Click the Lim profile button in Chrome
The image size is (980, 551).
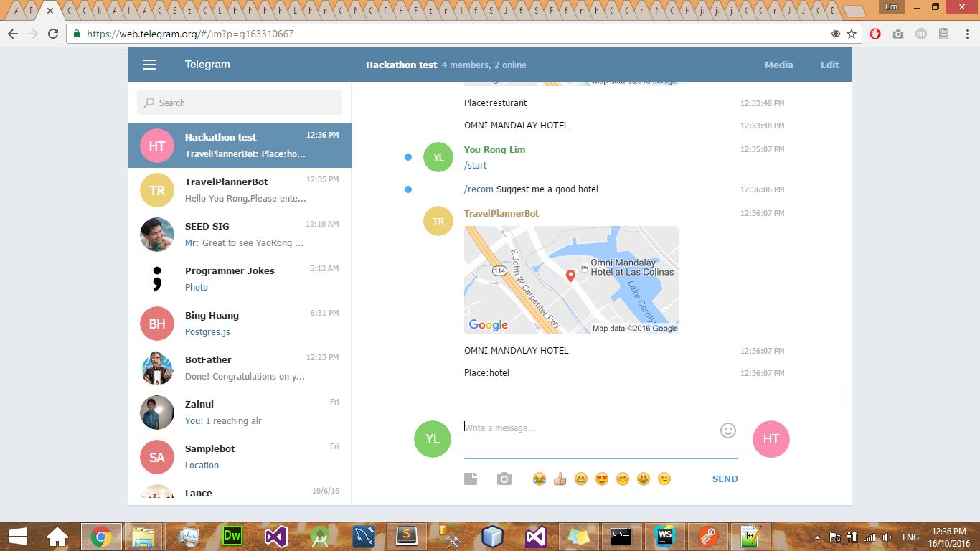click(892, 7)
